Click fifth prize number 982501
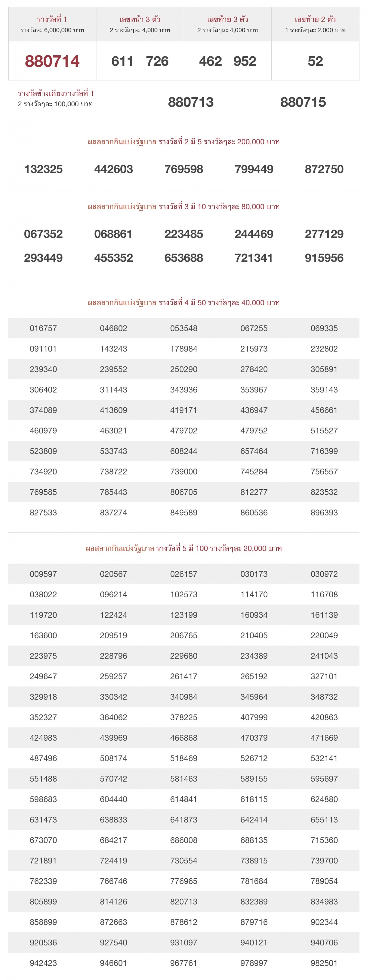The height and width of the screenshot is (980, 368). coord(324,963)
